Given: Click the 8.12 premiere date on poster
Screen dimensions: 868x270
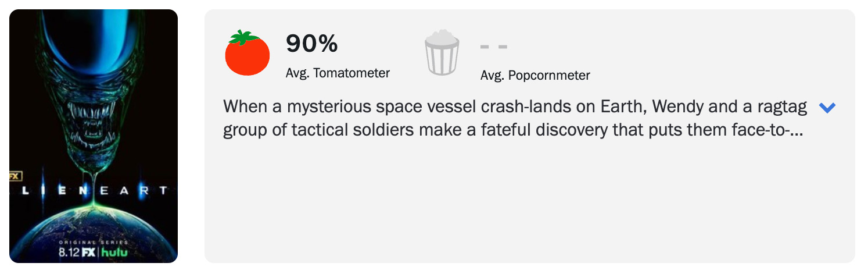Looking at the screenshot, I should tap(69, 253).
